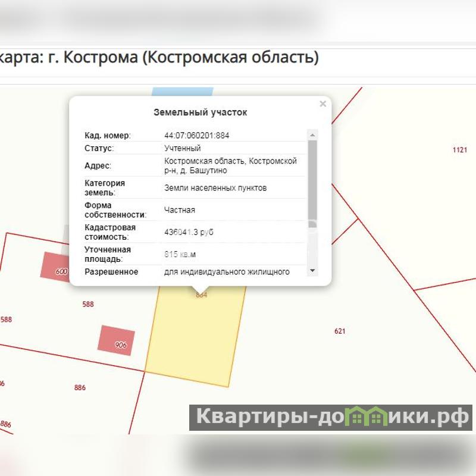Click cadastral number 44:07:060201:884 value
476x476 pixels.
click(x=196, y=136)
